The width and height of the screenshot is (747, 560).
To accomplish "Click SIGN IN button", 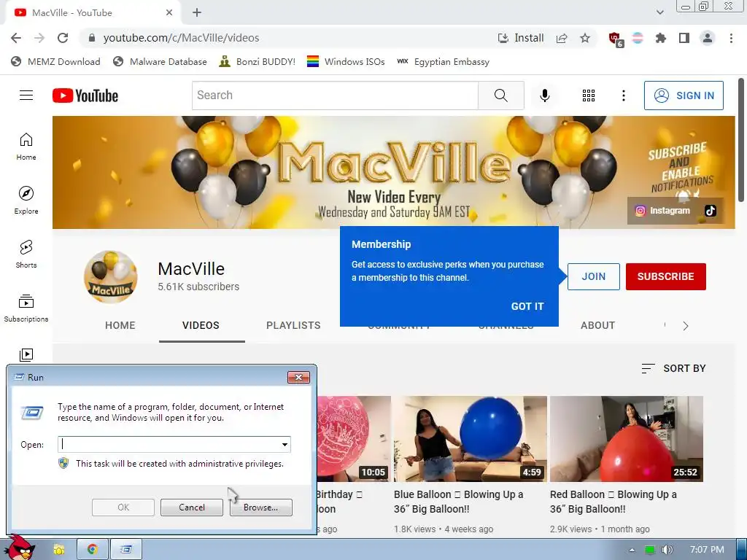I will click(684, 96).
